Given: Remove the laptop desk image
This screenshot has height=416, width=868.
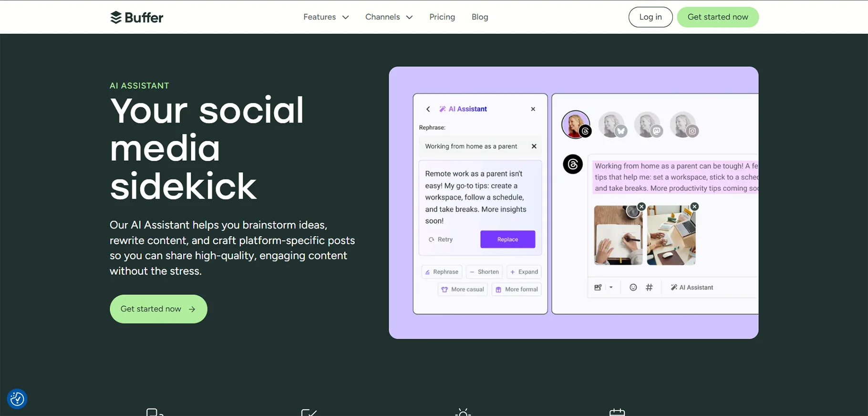Looking at the screenshot, I should point(694,207).
